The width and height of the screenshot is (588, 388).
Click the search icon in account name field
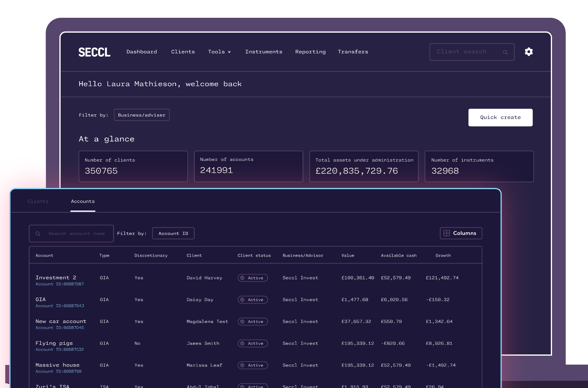(38, 234)
